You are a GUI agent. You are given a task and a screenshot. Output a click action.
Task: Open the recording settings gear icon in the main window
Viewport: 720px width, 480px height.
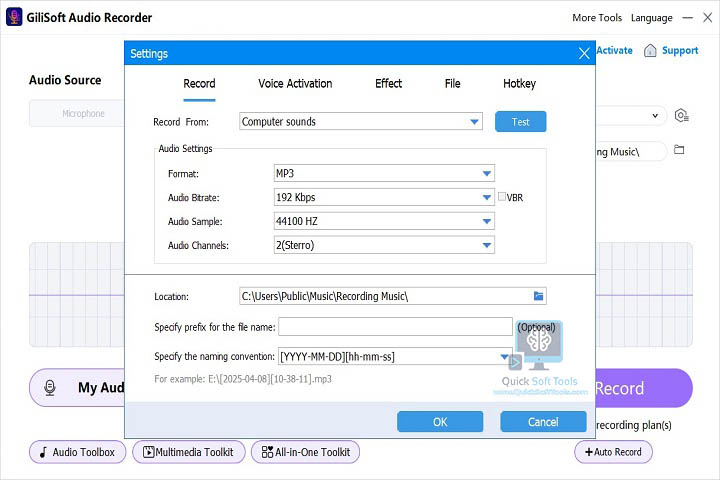681,115
